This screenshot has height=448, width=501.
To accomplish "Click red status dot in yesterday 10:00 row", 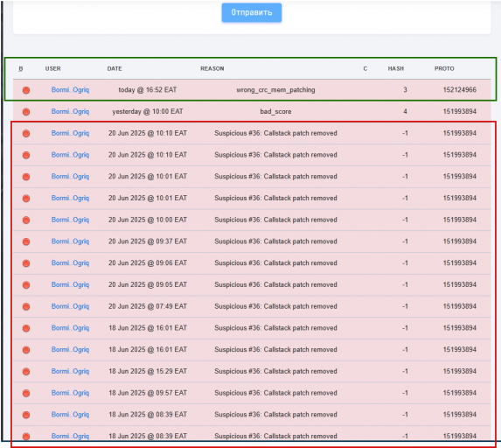I will click(26, 112).
